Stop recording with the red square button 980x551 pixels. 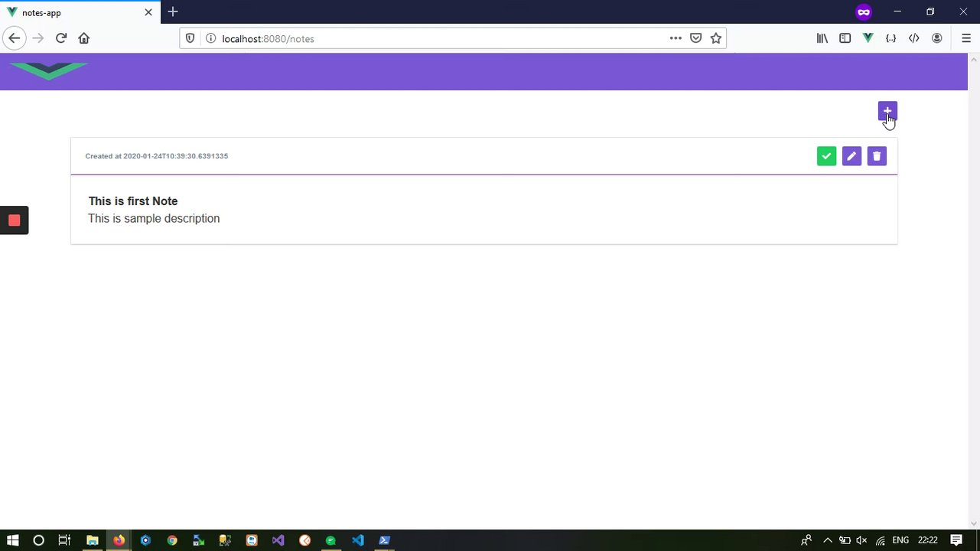coord(14,220)
